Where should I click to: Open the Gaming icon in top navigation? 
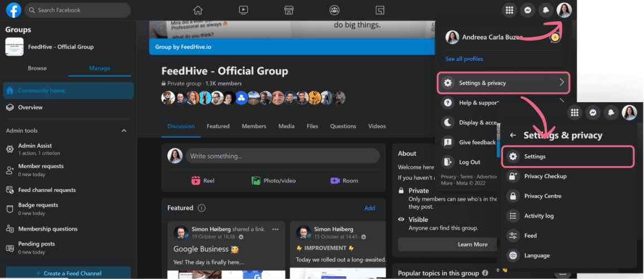(380, 10)
